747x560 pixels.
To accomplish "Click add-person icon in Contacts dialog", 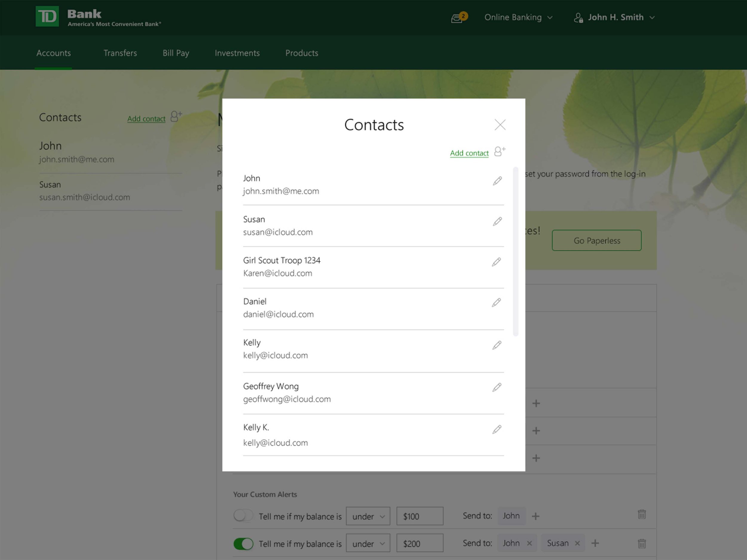I will pos(500,151).
